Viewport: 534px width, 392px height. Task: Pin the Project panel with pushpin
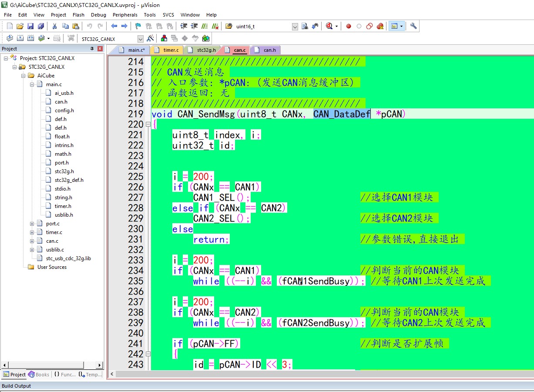click(x=92, y=49)
